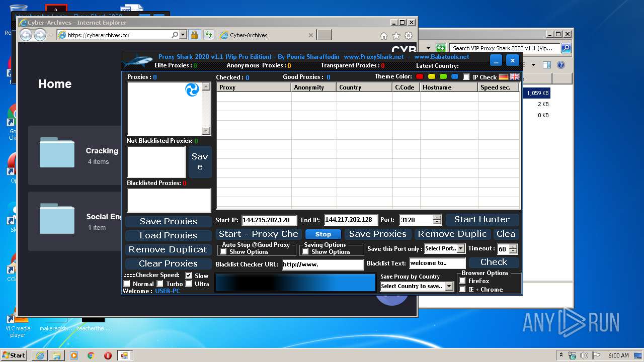Click the Blacklist Checker URL field
The width and height of the screenshot is (644, 362).
323,264
